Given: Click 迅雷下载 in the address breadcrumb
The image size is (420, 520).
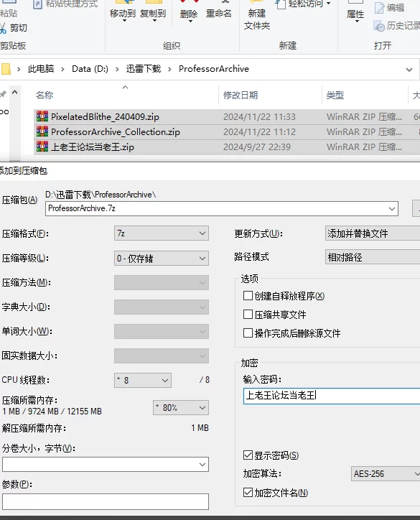Looking at the screenshot, I should pyautogui.click(x=144, y=69).
